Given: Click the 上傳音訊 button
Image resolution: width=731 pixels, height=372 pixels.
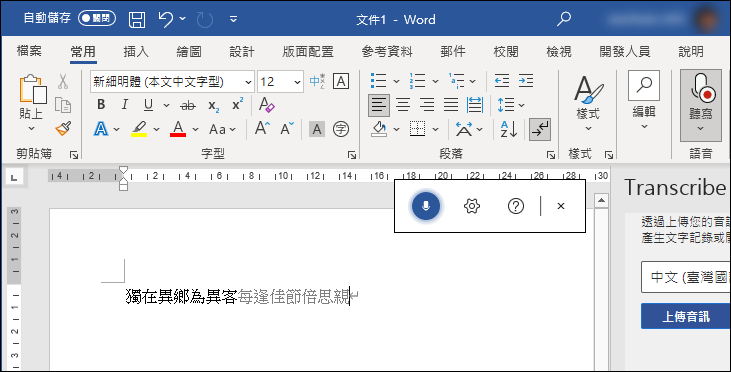Looking at the screenshot, I should coord(686,317).
